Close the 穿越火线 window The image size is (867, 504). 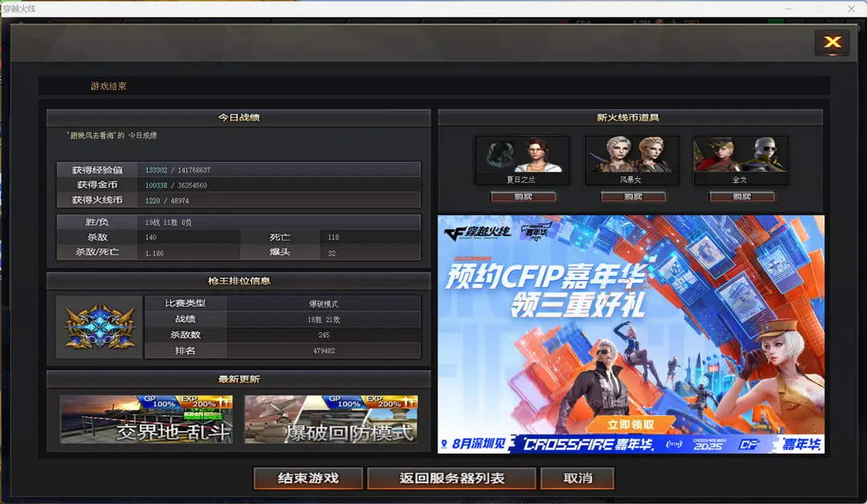point(851,9)
